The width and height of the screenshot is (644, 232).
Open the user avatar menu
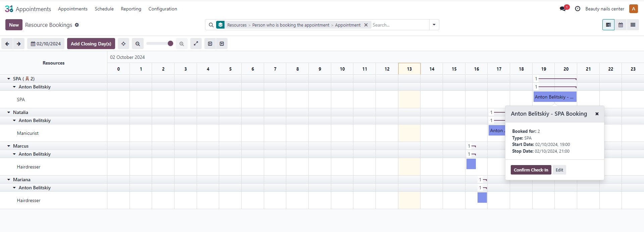click(633, 9)
